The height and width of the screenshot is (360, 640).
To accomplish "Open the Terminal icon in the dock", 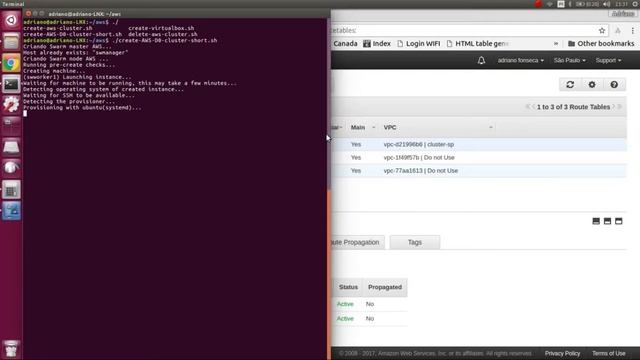I will pyautogui.click(x=11, y=84).
